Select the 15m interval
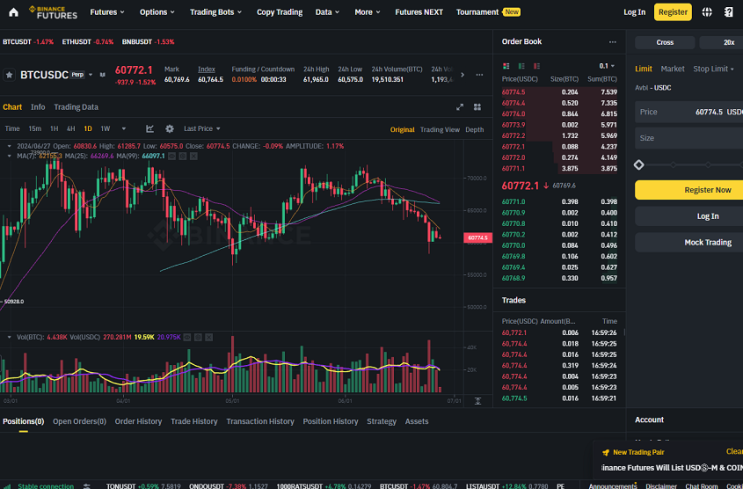Image resolution: width=743 pixels, height=489 pixels. point(35,128)
